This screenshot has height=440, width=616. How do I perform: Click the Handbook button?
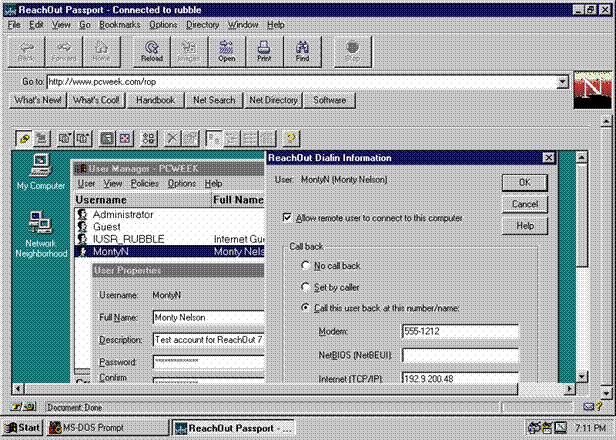[156, 100]
